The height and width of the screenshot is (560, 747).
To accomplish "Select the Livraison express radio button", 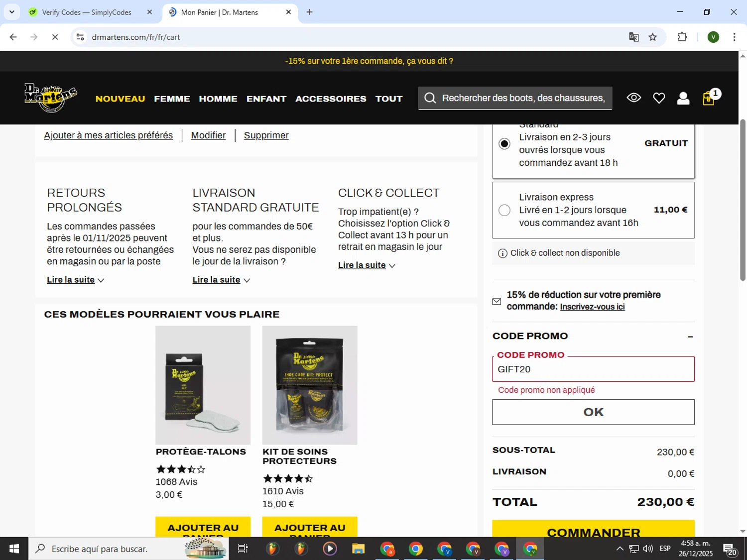I will (504, 210).
